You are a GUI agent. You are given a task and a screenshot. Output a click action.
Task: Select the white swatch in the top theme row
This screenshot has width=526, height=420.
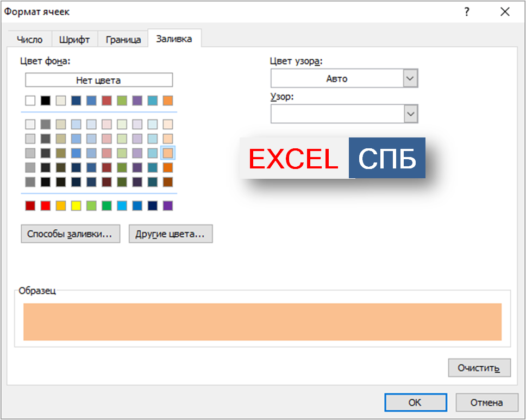[30, 101]
